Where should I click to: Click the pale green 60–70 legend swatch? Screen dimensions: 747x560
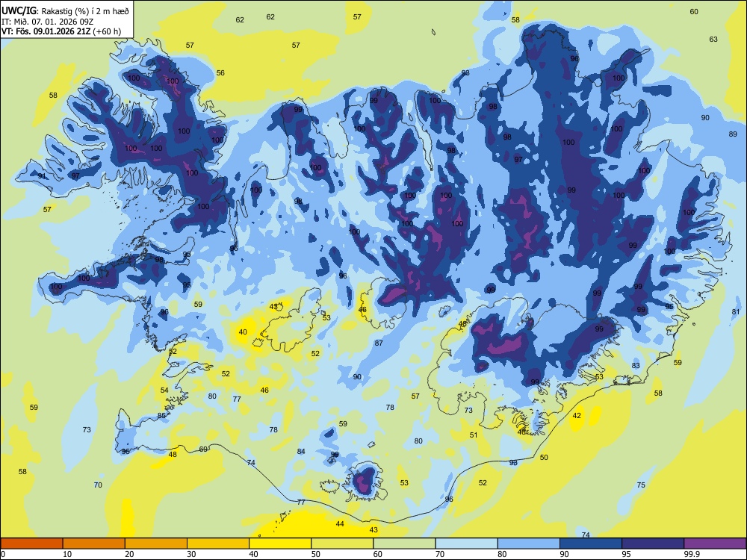(x=404, y=544)
